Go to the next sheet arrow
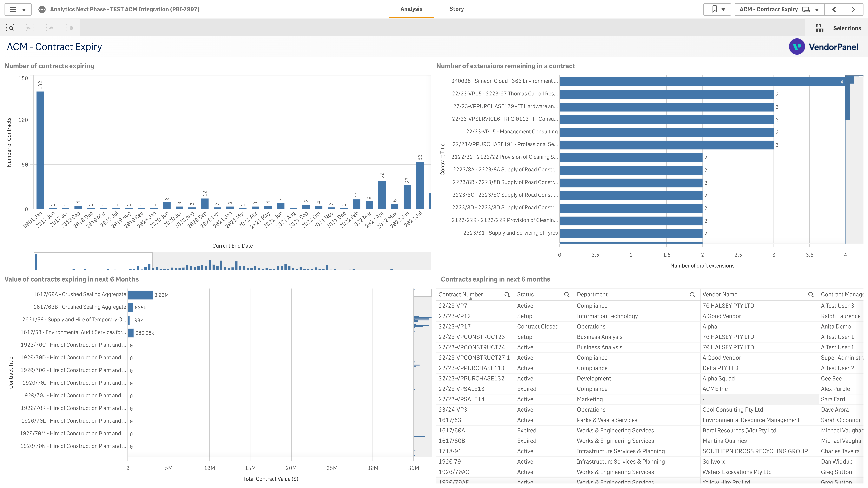This screenshot has height=488, width=868. pos(853,9)
